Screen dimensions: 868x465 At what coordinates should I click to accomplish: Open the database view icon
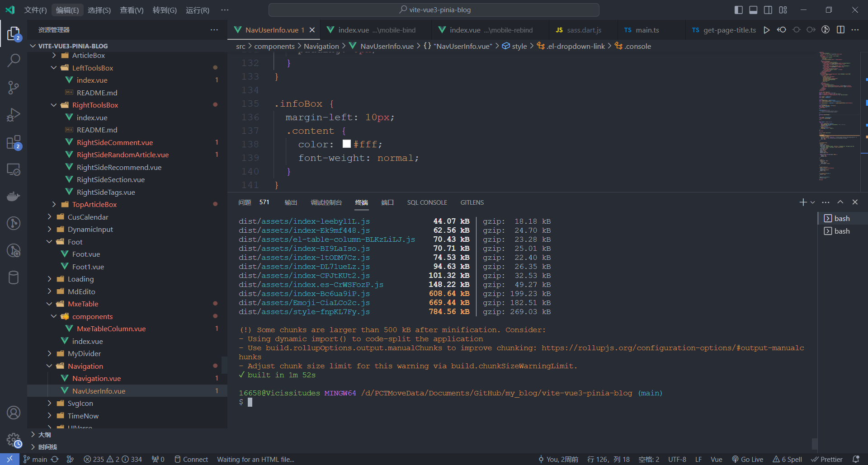click(14, 277)
